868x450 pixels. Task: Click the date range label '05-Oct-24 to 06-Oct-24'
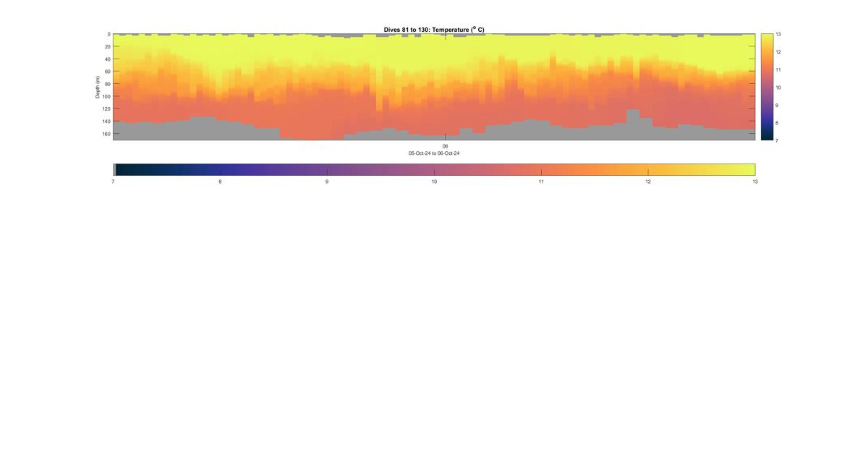coord(434,153)
